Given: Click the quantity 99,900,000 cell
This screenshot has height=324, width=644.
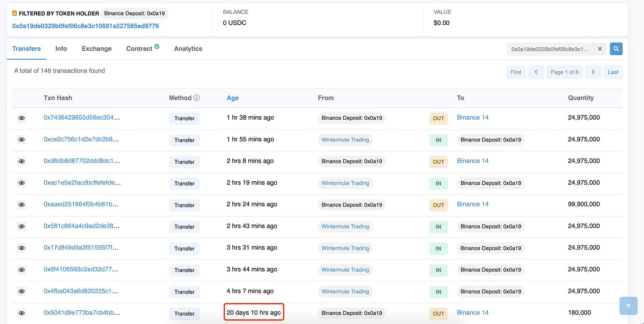Looking at the screenshot, I should (x=584, y=204).
